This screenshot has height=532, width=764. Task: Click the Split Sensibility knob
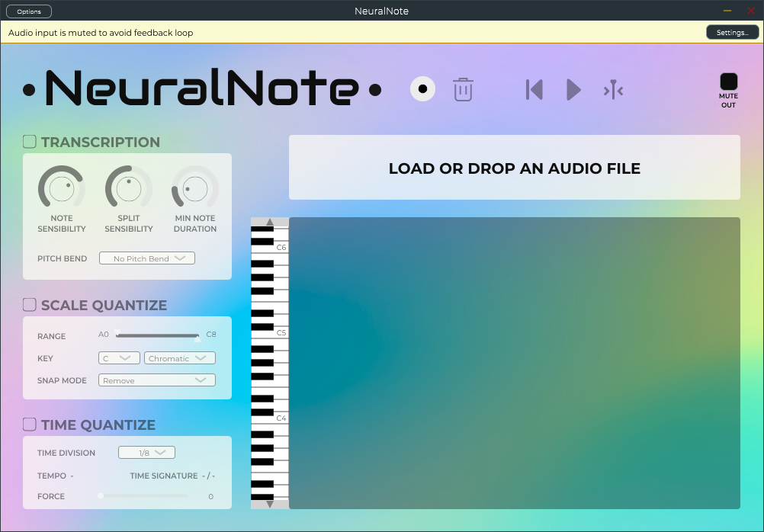[x=128, y=187]
